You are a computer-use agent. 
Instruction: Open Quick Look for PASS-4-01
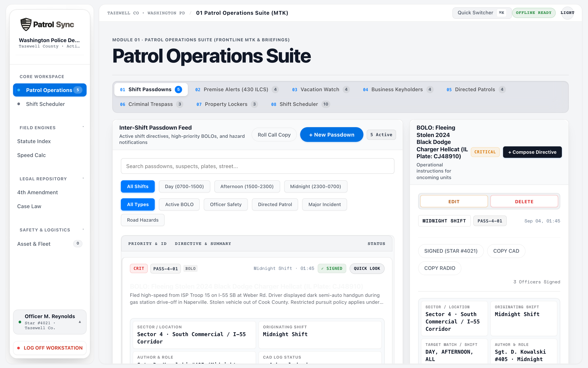pos(367,268)
